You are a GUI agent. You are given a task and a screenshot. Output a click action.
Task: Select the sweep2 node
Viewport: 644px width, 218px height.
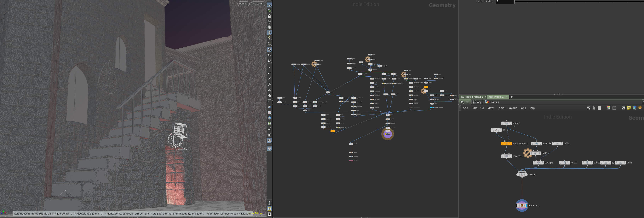click(x=538, y=162)
